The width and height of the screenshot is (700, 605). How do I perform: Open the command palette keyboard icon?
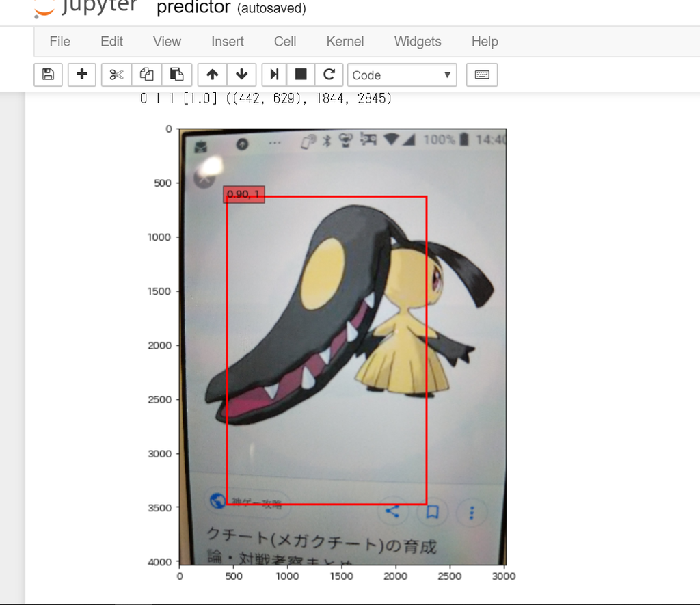[482, 75]
